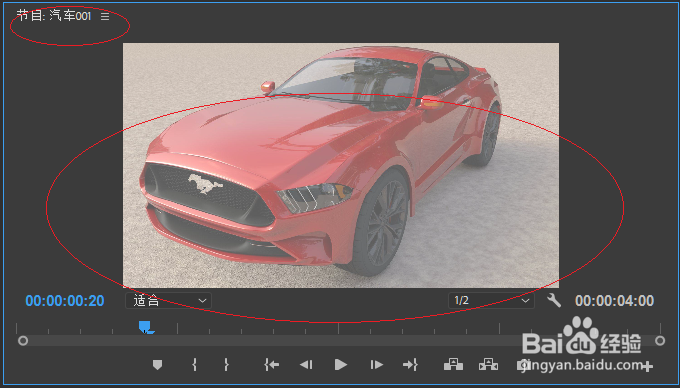The image size is (680, 388).
Task: Click the car video preview frame
Action: pyautogui.click(x=341, y=165)
